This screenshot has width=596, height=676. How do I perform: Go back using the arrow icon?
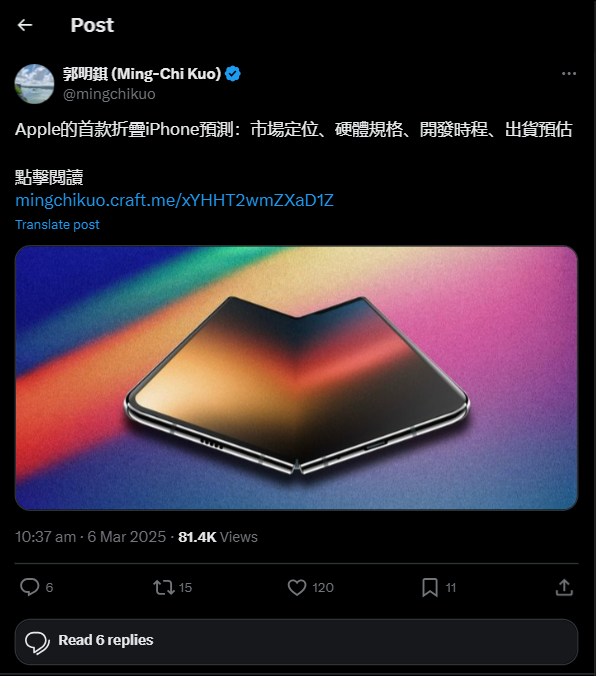click(x=25, y=25)
